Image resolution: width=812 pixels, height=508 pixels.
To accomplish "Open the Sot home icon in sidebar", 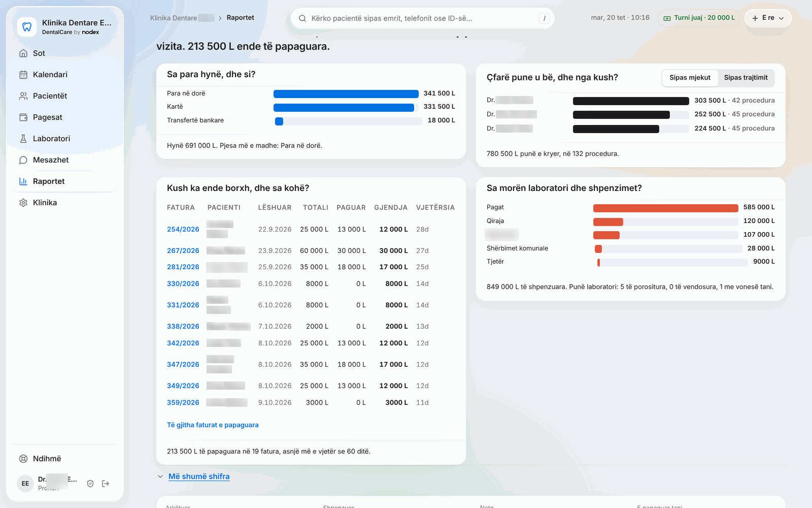I will coord(23,53).
